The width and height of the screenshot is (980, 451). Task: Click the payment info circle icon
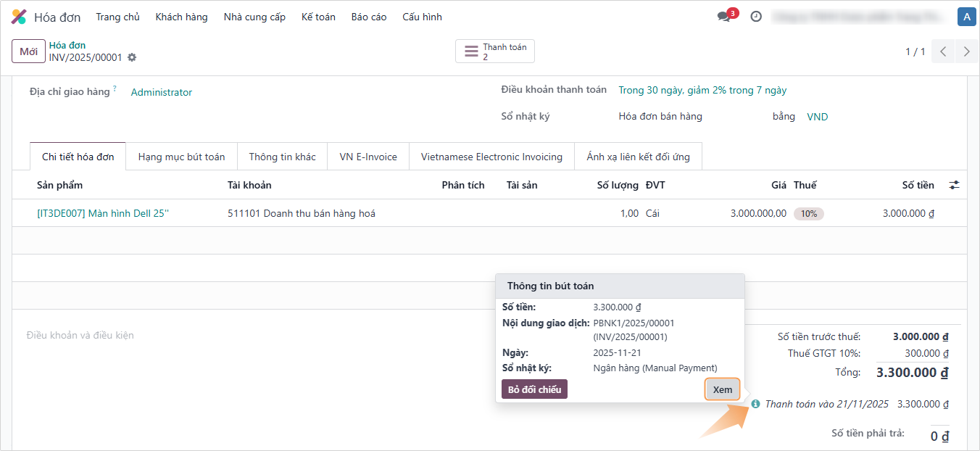[756, 404]
